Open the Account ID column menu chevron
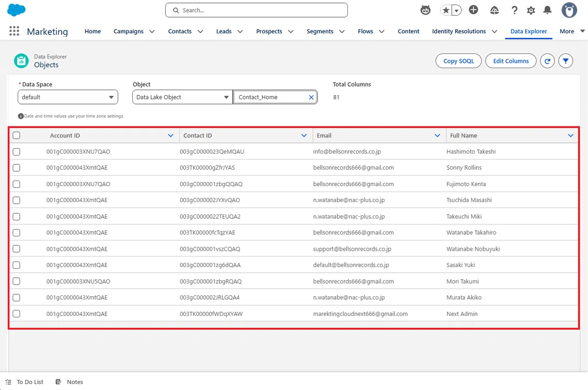Viewport: 588px width, 390px height. point(171,135)
